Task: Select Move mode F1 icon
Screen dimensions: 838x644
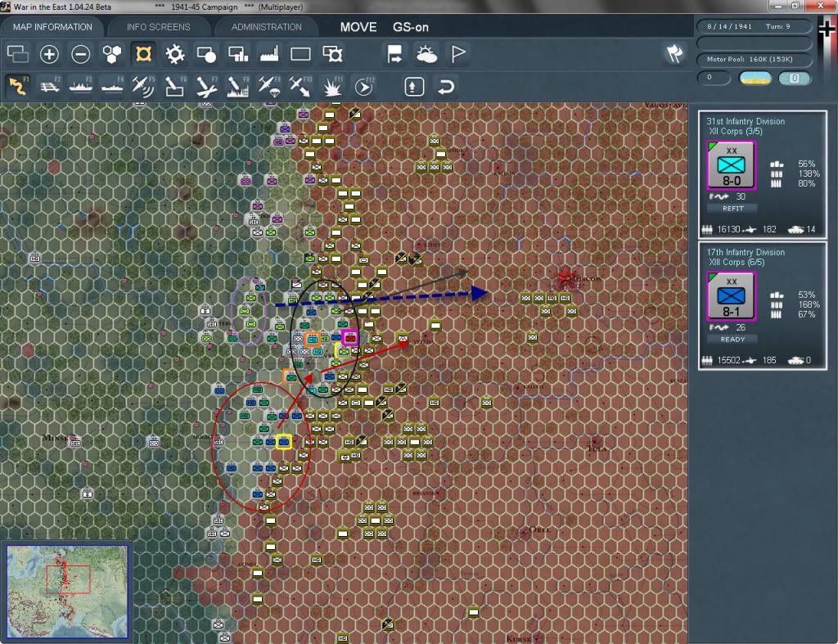Action: (18, 86)
